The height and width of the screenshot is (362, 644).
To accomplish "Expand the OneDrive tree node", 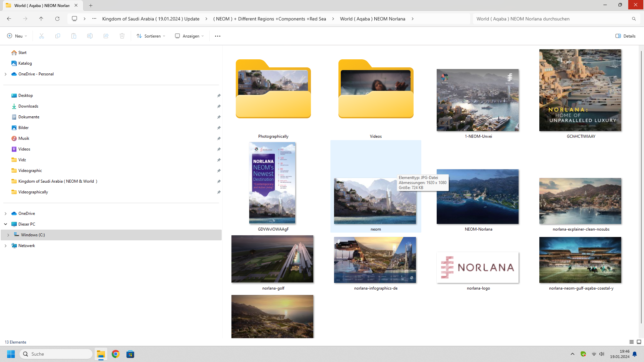I will point(5,214).
